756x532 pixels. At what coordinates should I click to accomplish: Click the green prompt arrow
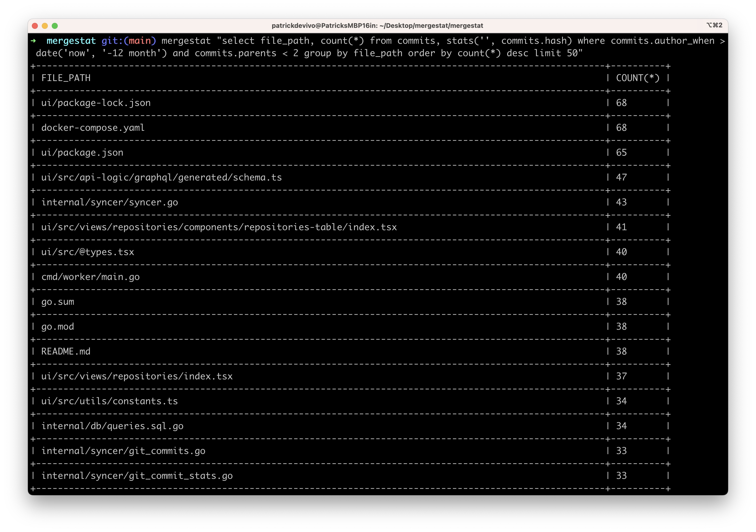coord(33,41)
